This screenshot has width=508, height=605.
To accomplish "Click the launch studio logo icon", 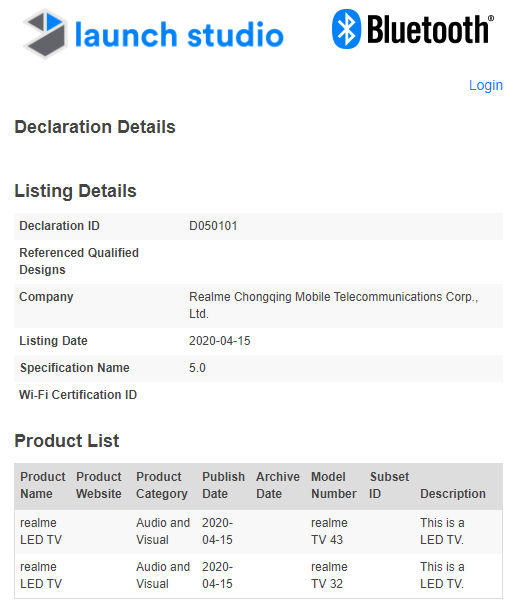I will 45,34.
